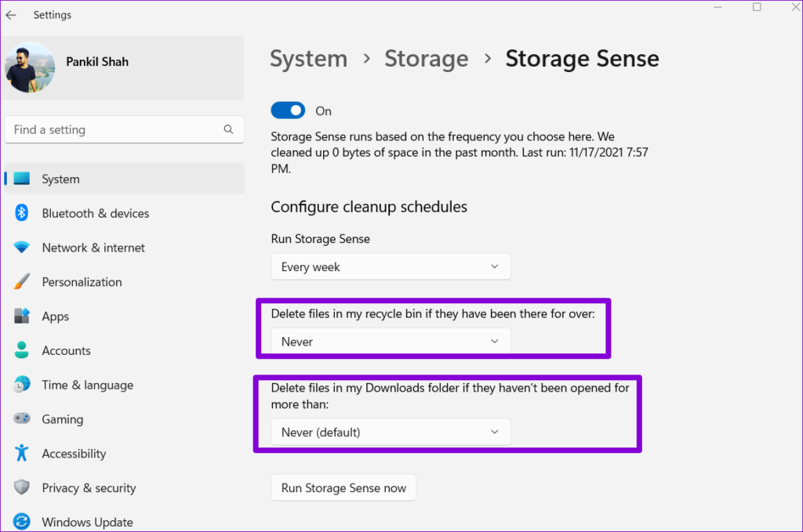Image resolution: width=803 pixels, height=532 pixels.
Task: Turn off the Storage Sense toggle
Action: point(288,110)
